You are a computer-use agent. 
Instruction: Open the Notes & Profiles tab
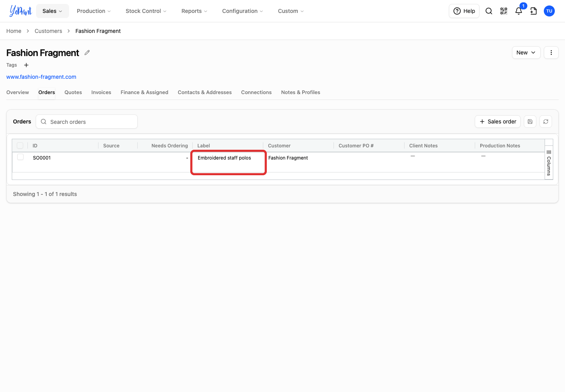click(x=301, y=93)
